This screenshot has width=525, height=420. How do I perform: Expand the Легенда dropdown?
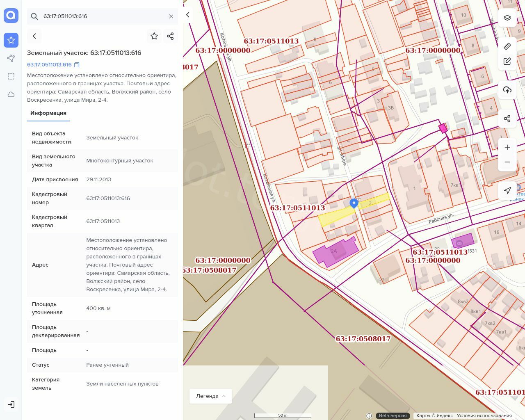coord(211,396)
